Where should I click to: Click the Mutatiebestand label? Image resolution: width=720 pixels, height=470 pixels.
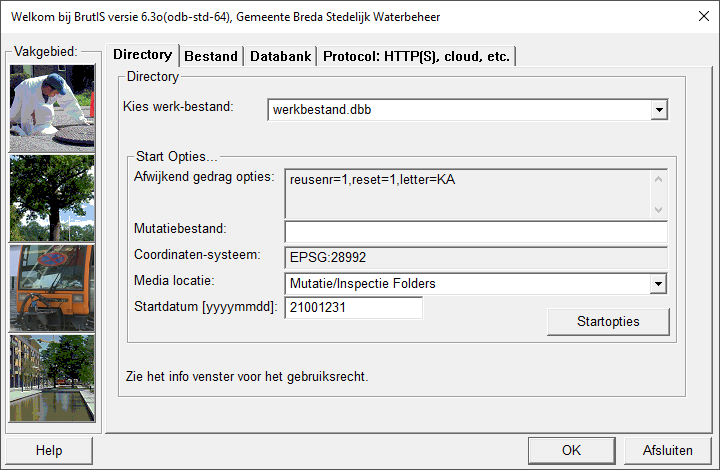point(180,229)
